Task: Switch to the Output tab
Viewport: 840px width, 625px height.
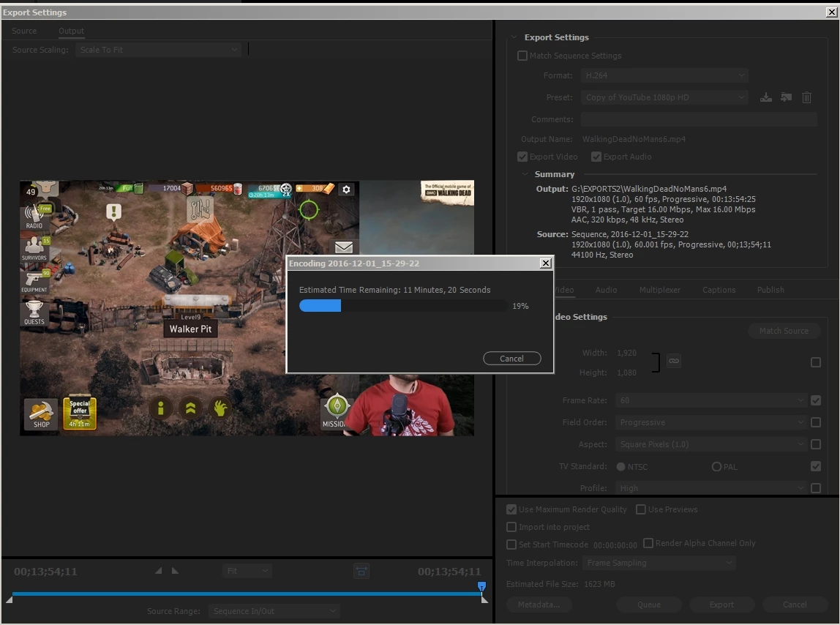Action: (x=71, y=31)
